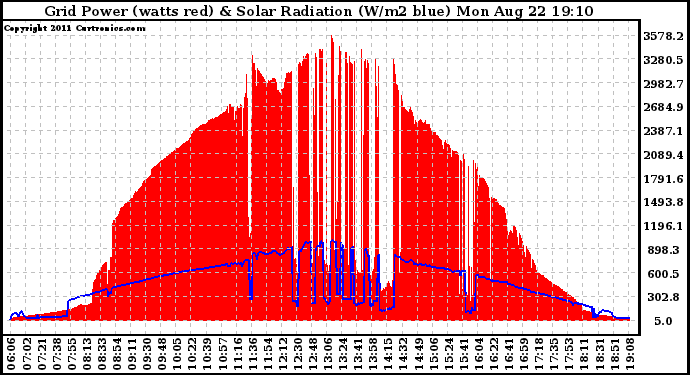690x375 pixels.
Task: Click the 15:24 time label
Action: click(x=447, y=354)
